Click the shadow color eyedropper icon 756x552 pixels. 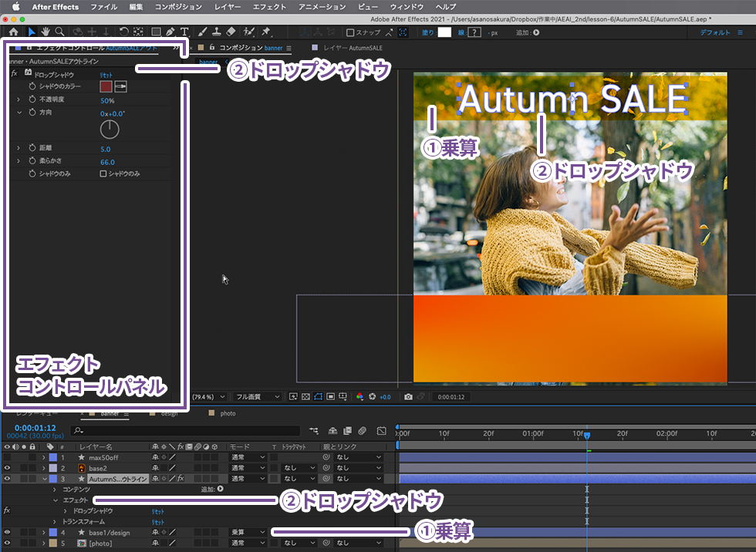tap(120, 86)
